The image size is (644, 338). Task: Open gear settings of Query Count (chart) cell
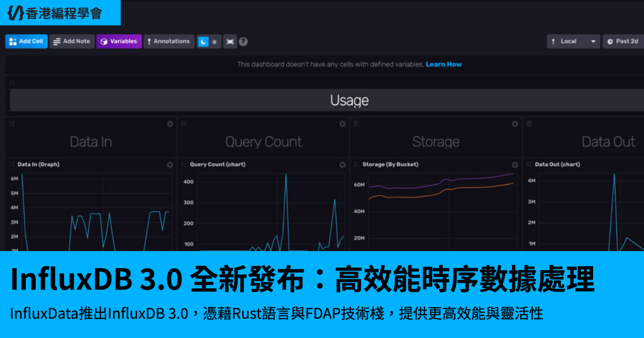(343, 165)
